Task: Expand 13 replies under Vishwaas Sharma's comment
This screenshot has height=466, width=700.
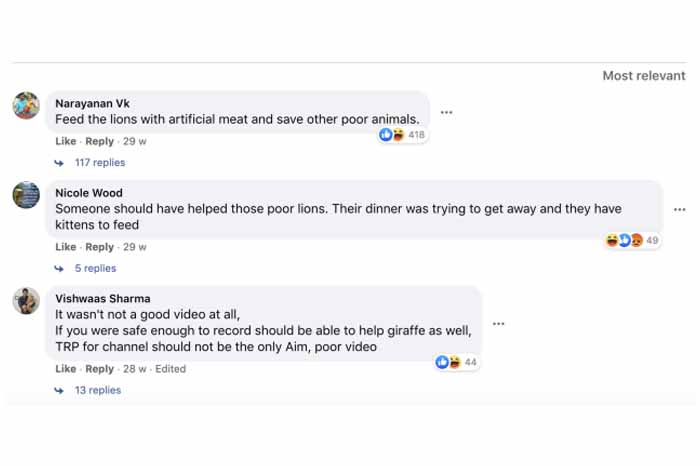Action: coord(97,390)
